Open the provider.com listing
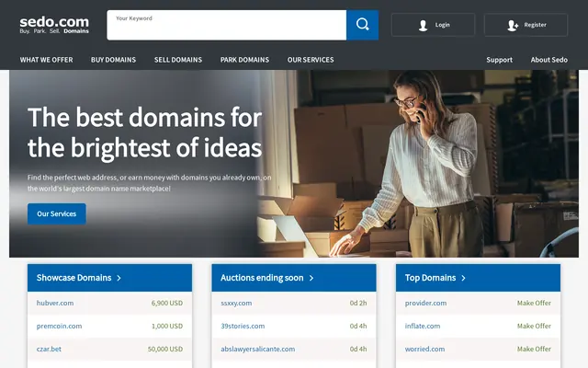 425,303
